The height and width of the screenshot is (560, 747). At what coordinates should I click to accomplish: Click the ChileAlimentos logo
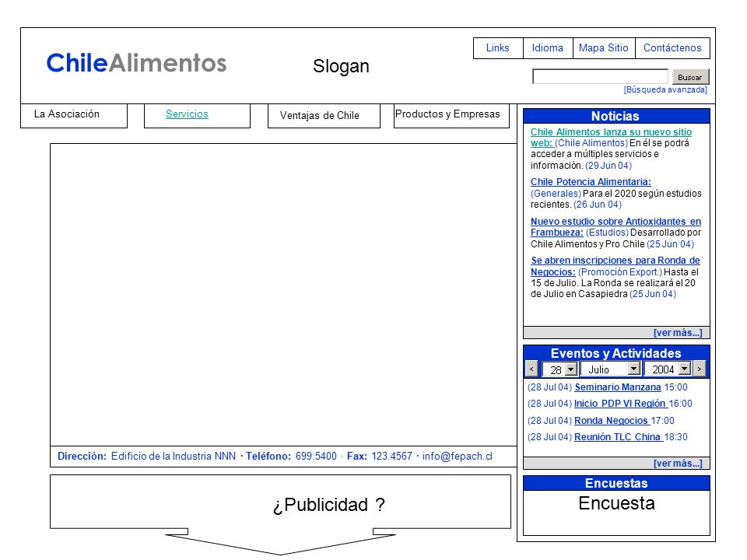[136, 63]
